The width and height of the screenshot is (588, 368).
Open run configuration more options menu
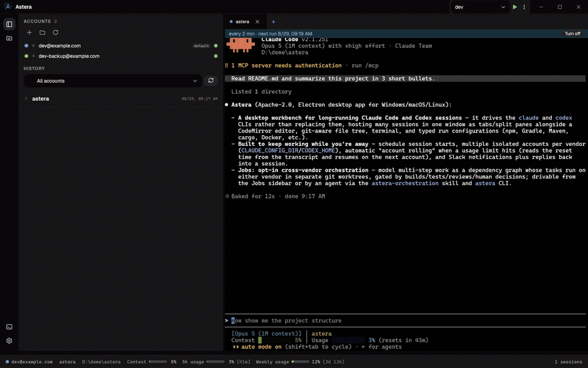pyautogui.click(x=524, y=7)
